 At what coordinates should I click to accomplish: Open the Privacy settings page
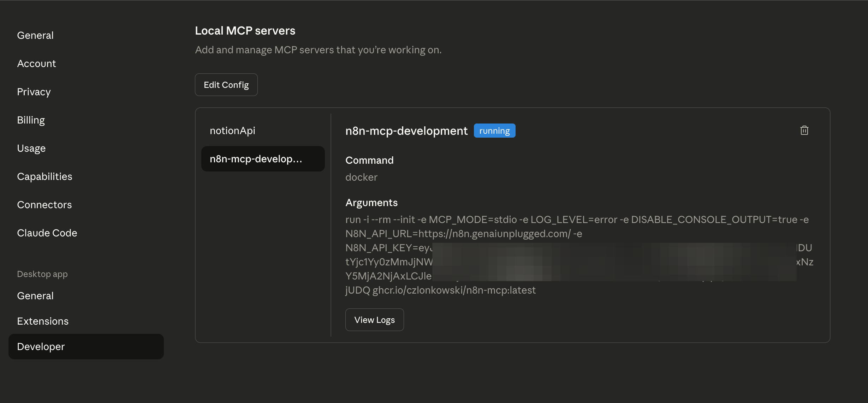(x=34, y=92)
